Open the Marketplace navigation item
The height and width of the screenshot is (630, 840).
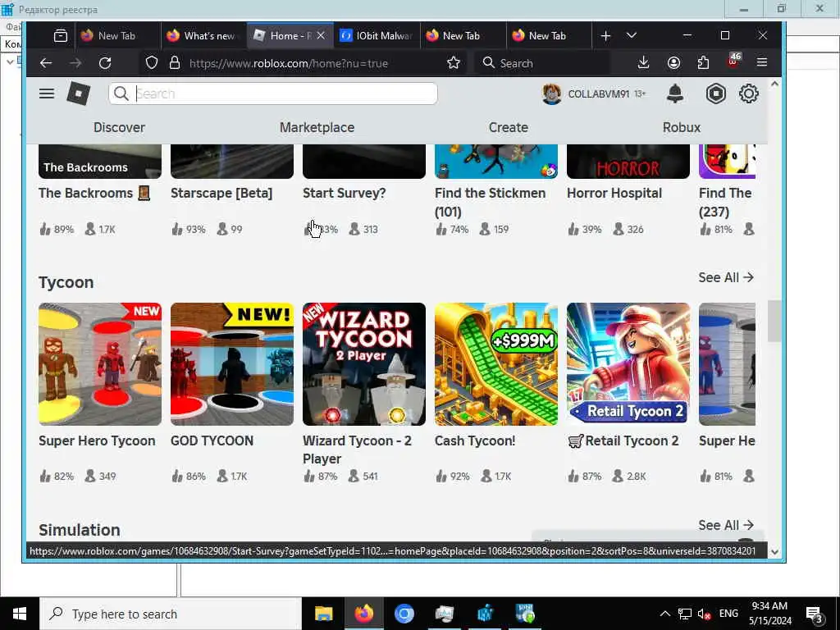pos(317,127)
